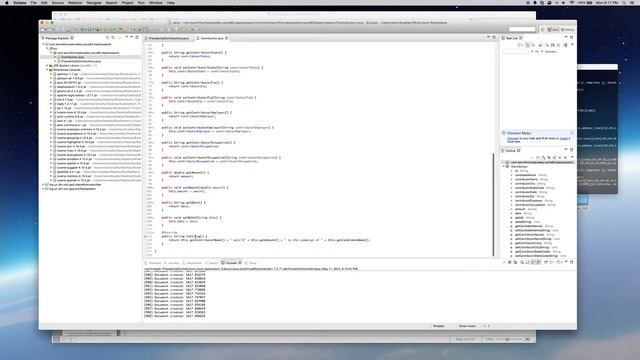Image resolution: width=640 pixels, height=360 pixels.
Task: Collapse the Referenced Libraries node
Action: [47, 70]
